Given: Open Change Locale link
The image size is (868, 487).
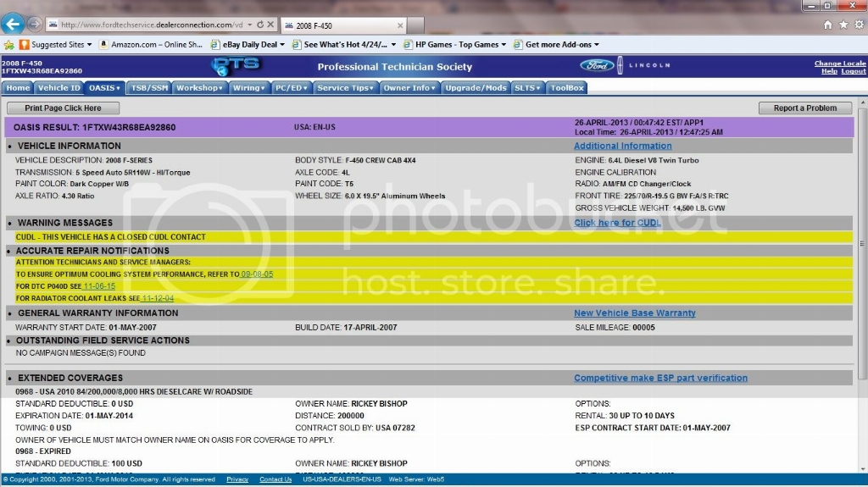Looking at the screenshot, I should pos(840,63).
